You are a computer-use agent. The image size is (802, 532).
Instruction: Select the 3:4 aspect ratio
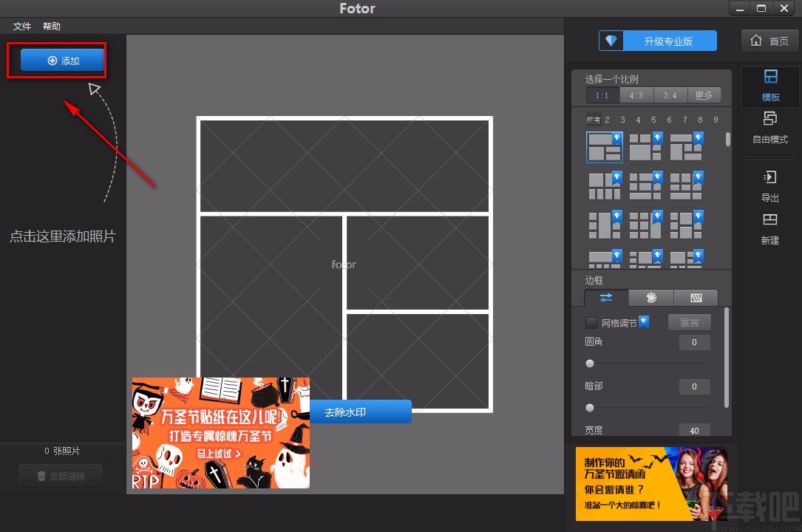[670, 95]
